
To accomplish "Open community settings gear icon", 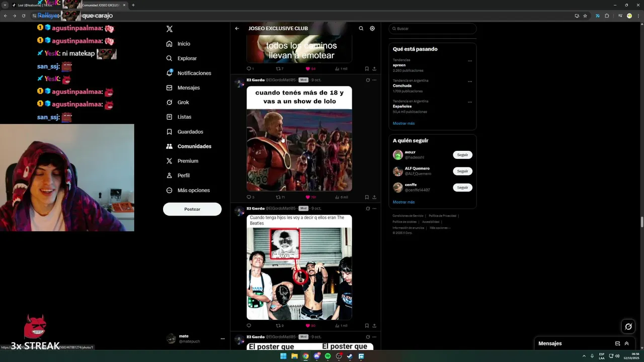I will [x=372, y=29].
